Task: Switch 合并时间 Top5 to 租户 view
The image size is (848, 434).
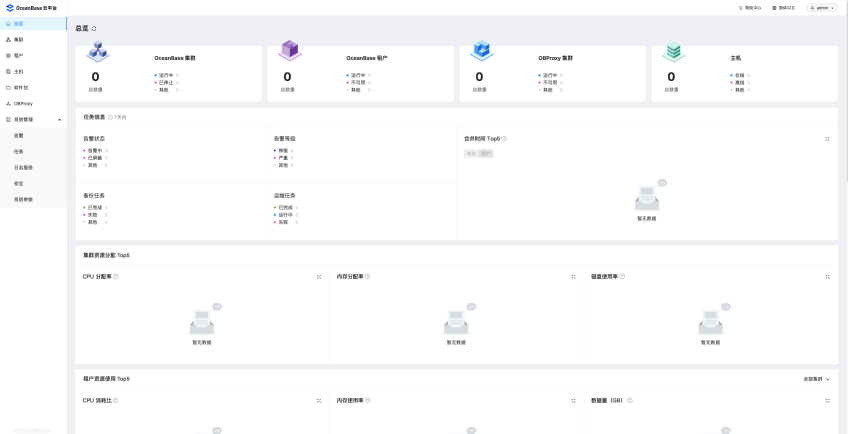Action: [486, 154]
